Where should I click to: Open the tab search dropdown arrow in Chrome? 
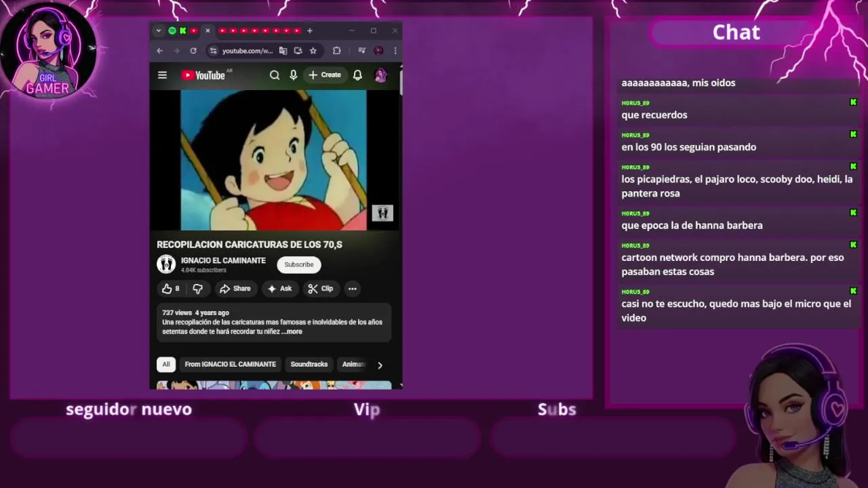[x=159, y=30]
